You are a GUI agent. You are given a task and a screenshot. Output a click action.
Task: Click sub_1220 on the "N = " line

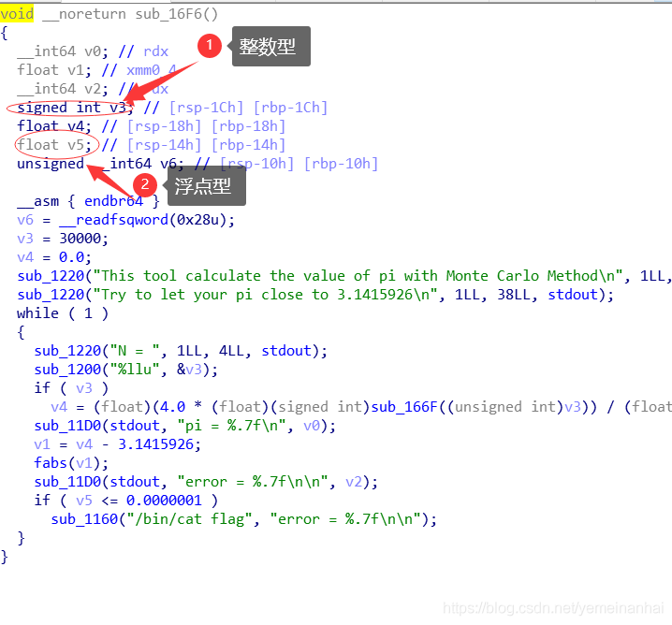click(67, 351)
